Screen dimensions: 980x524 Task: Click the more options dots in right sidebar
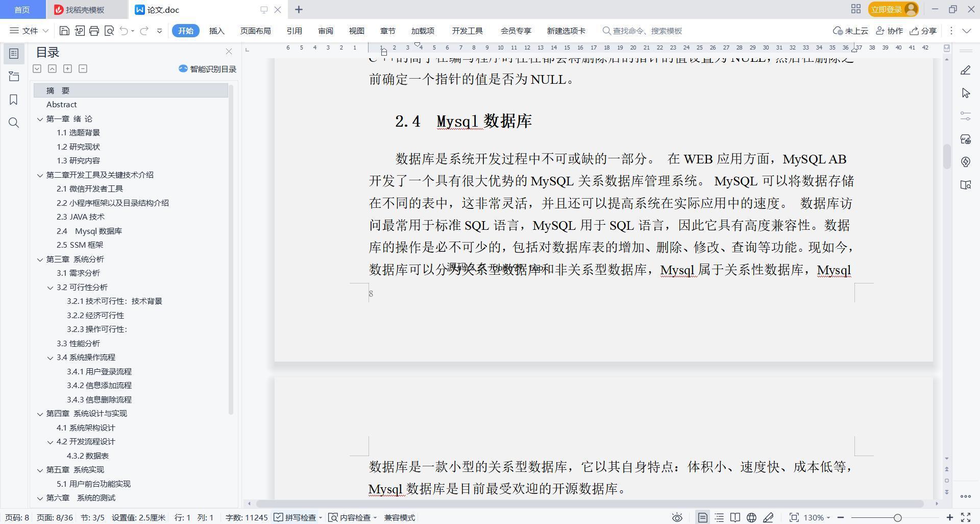[965, 496]
